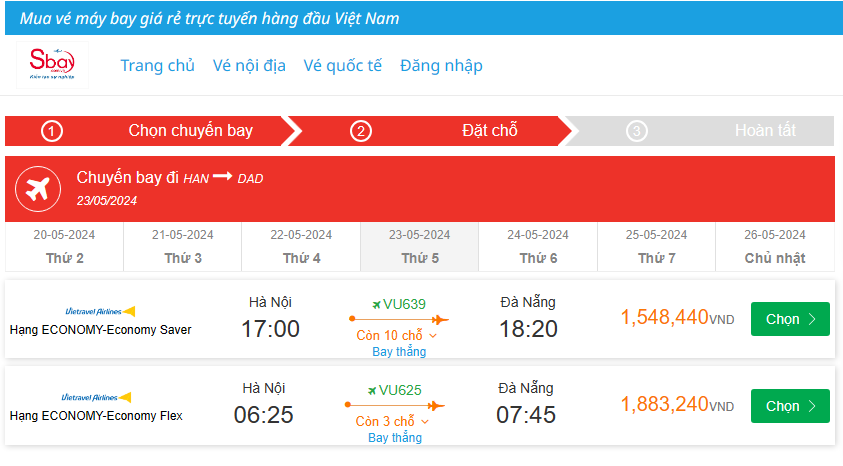The height and width of the screenshot is (466, 843).
Task: Click the white airplane circle icon
Action: [x=39, y=188]
